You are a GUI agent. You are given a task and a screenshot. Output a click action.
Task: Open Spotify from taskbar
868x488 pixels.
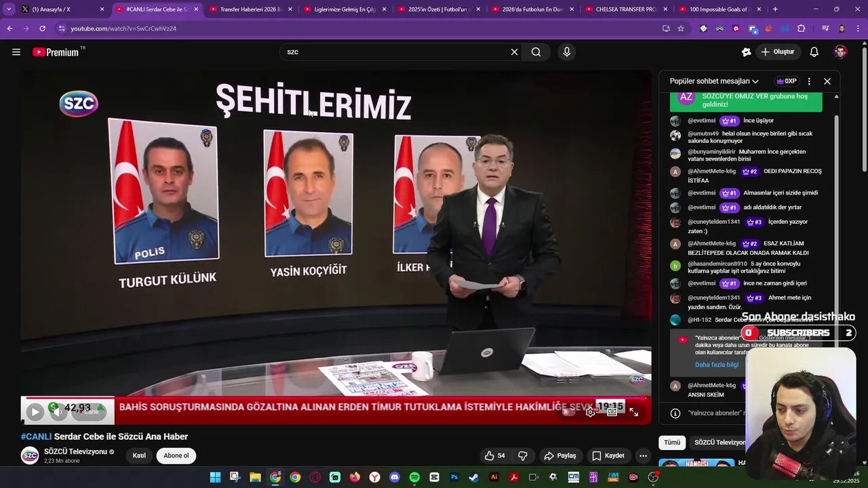(414, 477)
